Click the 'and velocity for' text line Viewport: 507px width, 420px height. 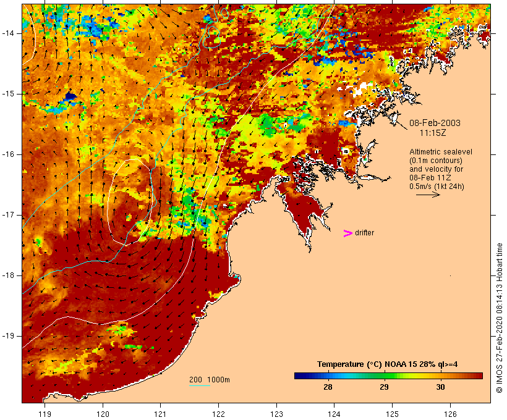pyautogui.click(x=436, y=169)
